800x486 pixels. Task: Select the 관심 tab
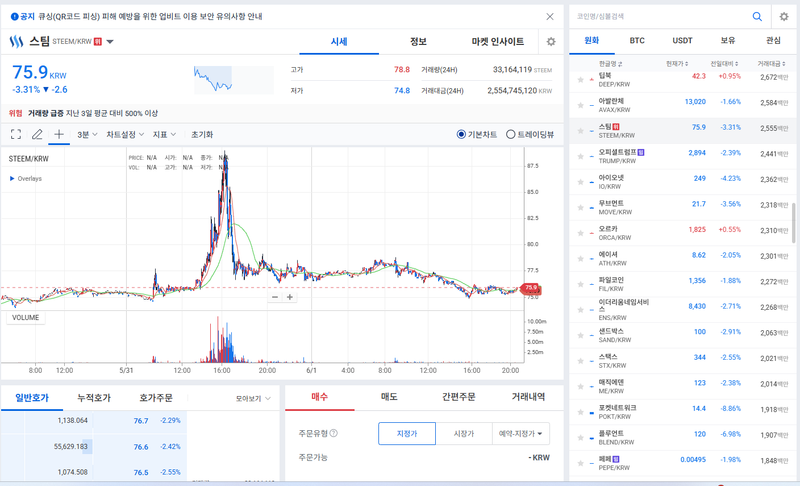[773, 40]
